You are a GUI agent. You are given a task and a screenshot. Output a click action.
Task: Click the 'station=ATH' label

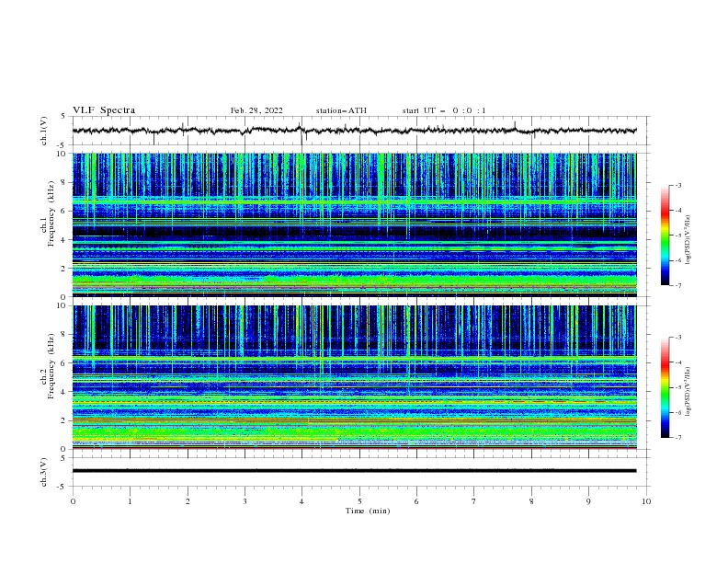coord(341,110)
